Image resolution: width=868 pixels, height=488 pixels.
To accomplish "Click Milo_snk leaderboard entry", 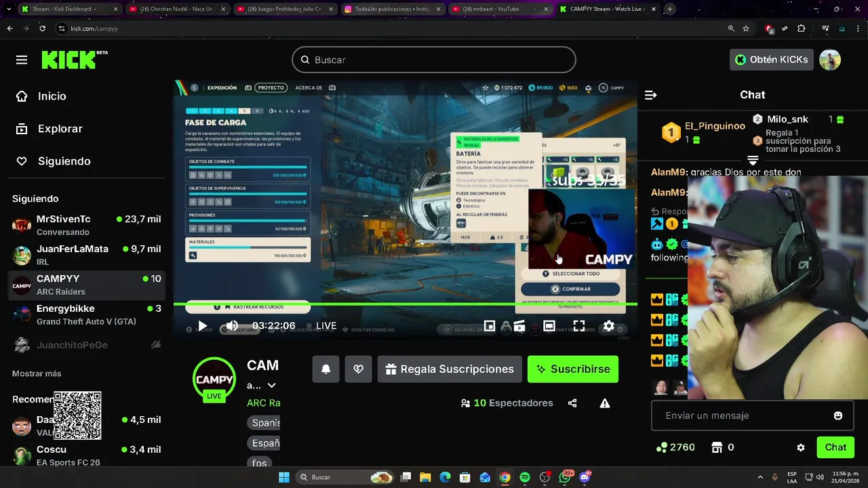I will tap(798, 119).
